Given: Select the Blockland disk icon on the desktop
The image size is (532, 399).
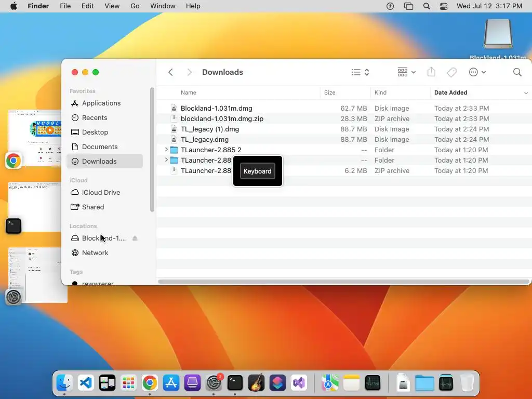Looking at the screenshot, I should pyautogui.click(x=498, y=34).
